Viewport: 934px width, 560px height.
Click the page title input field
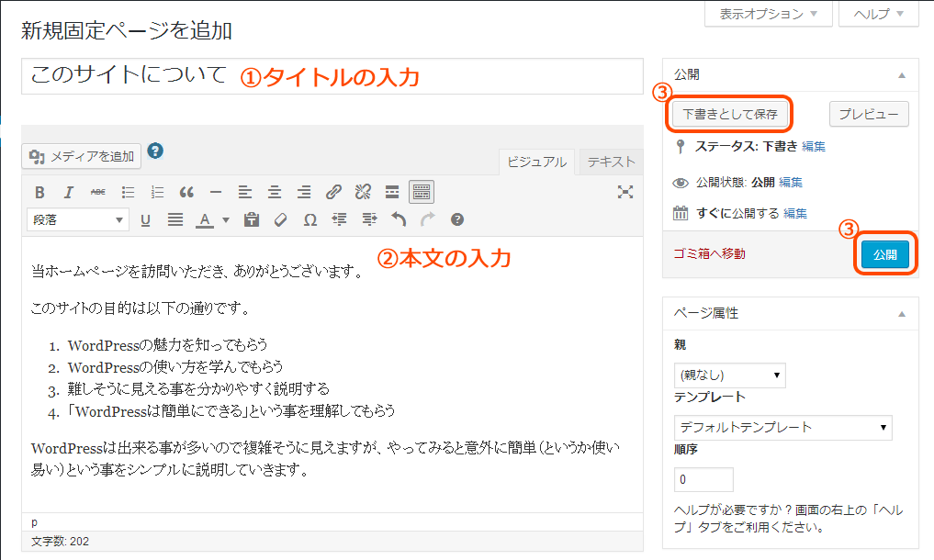(x=332, y=76)
